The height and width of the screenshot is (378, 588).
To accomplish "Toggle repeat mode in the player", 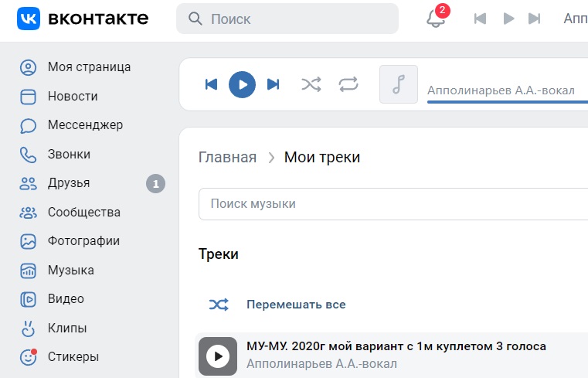I will [x=348, y=84].
